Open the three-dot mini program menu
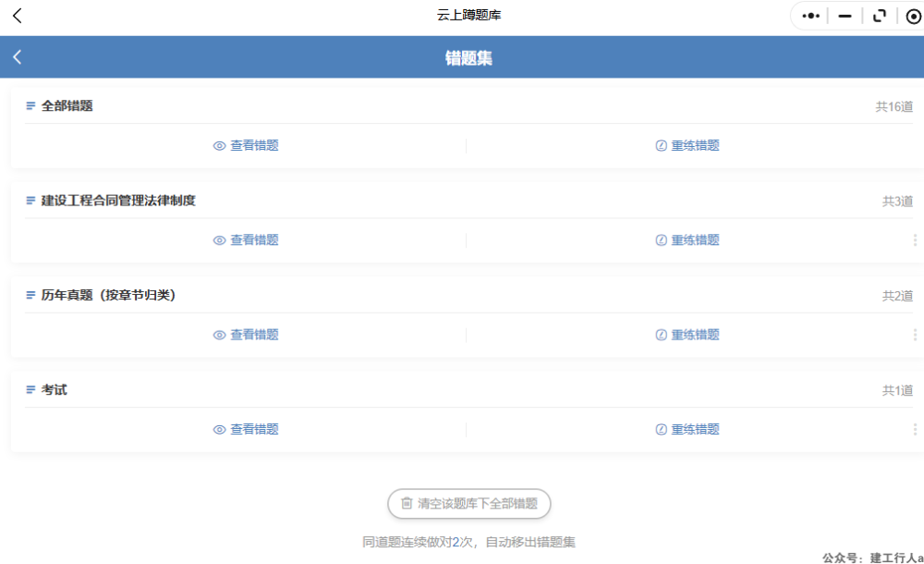Screen dimensions: 924x564 click(810, 16)
